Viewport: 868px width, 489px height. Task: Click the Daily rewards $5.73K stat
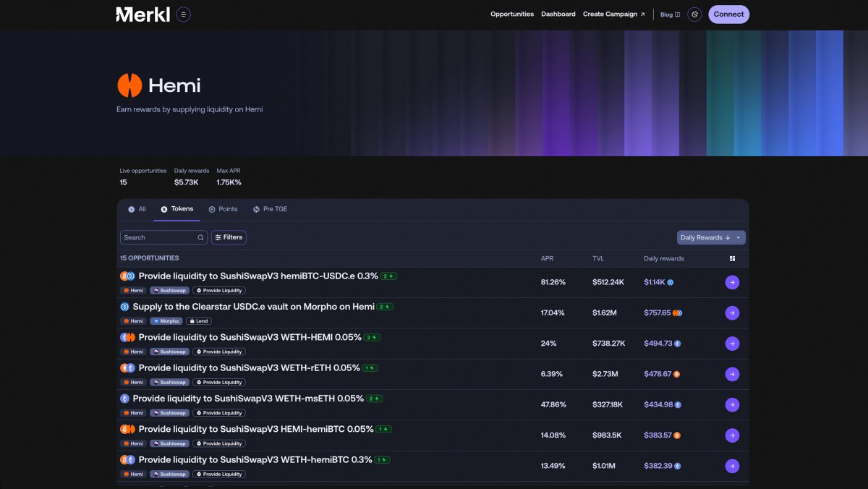192,177
